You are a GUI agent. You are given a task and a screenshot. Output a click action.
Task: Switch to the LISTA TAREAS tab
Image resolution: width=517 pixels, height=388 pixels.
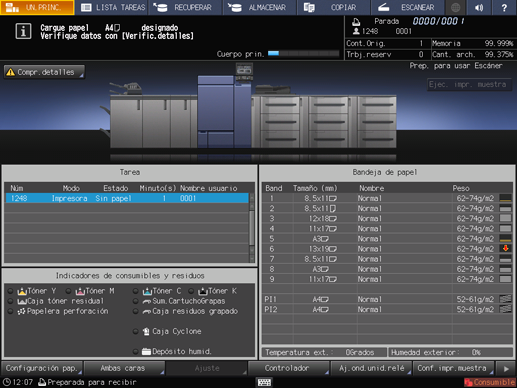112,7
